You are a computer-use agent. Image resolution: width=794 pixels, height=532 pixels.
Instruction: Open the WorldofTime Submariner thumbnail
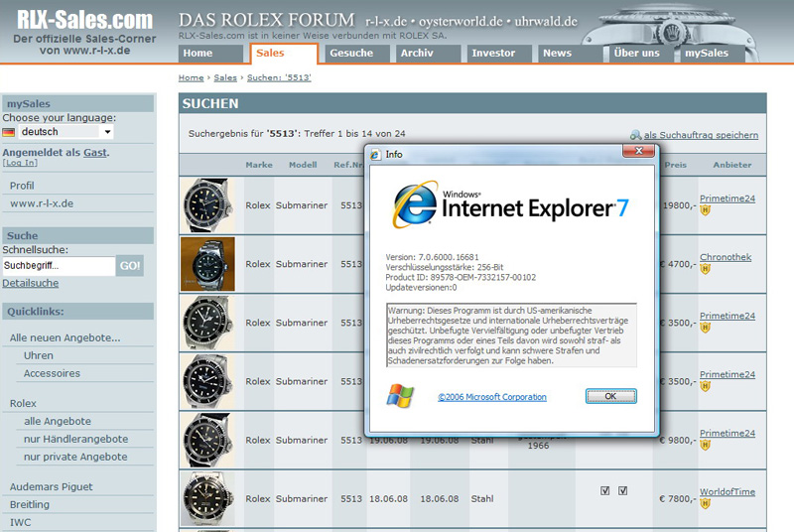pyautogui.click(x=207, y=498)
